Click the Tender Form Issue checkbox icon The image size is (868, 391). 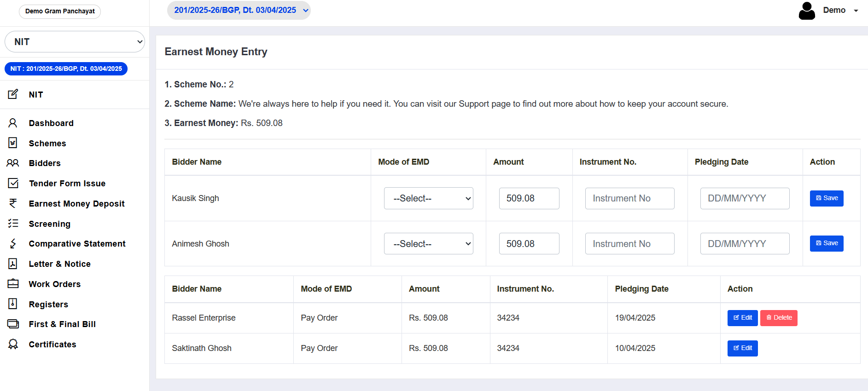[13, 183]
